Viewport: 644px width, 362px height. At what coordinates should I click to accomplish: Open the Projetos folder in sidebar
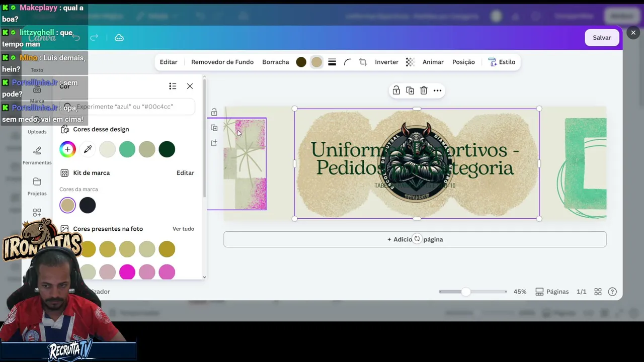pos(37,187)
